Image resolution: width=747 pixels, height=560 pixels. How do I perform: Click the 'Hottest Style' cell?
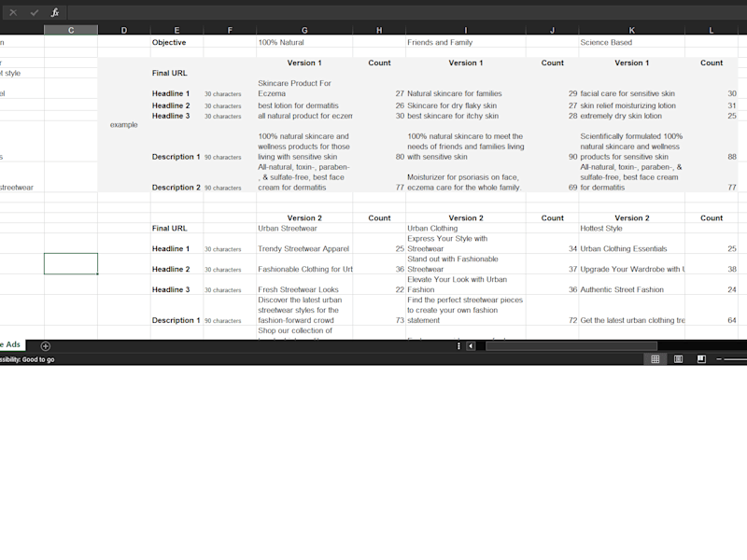coord(632,228)
